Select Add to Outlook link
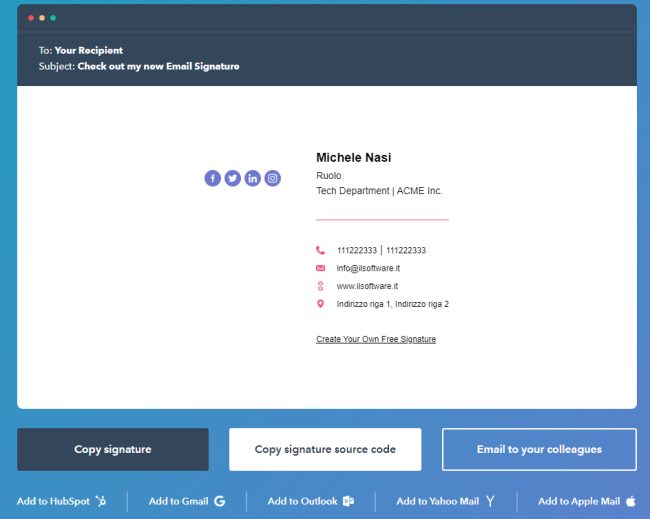 click(311, 501)
